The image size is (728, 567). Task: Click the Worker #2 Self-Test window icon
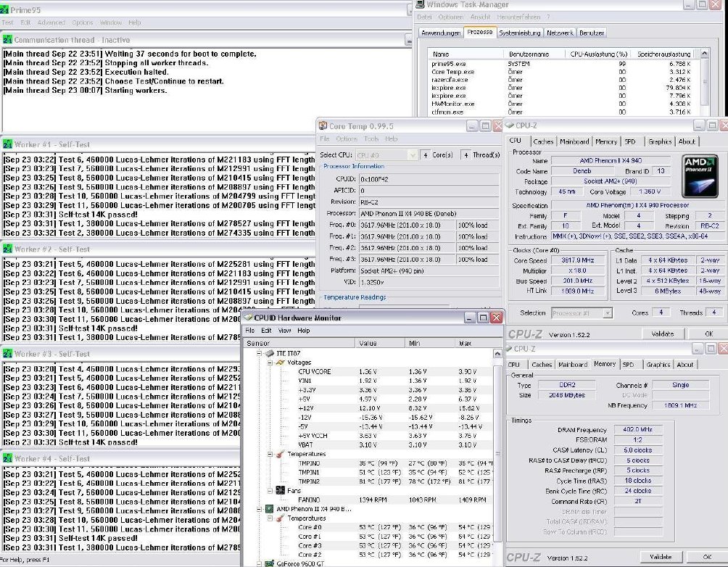(x=7, y=249)
